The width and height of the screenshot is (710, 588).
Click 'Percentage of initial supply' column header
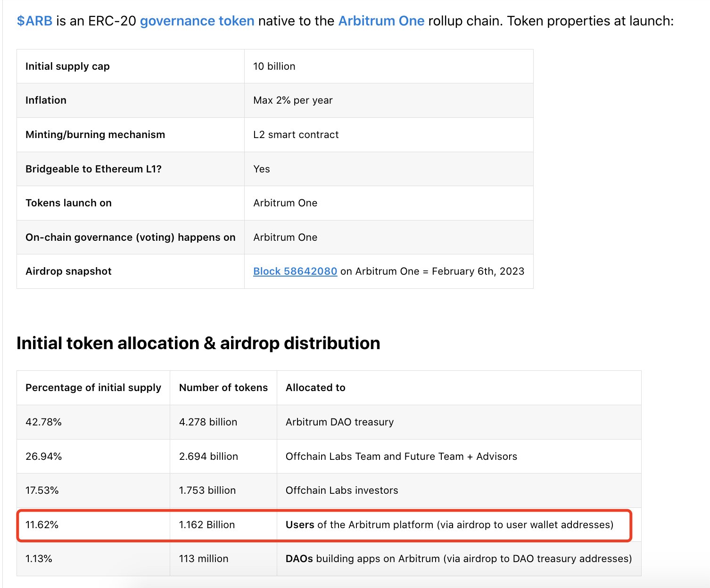click(93, 388)
